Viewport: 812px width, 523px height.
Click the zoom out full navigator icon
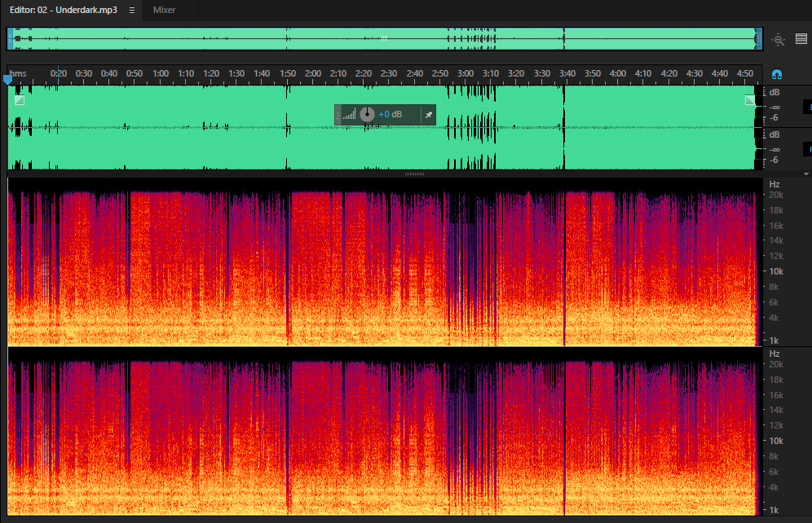point(779,39)
